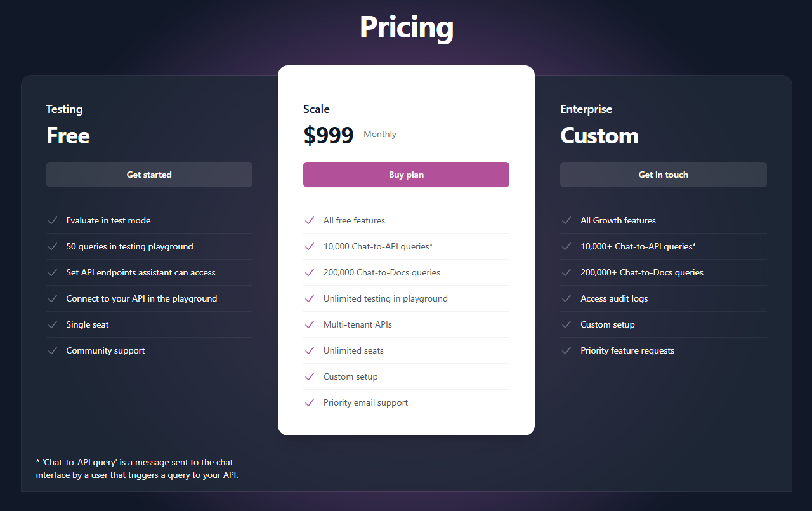Viewport: 812px width, 511px height.
Task: Click the Unlimited testing in playground item
Action: (385, 298)
